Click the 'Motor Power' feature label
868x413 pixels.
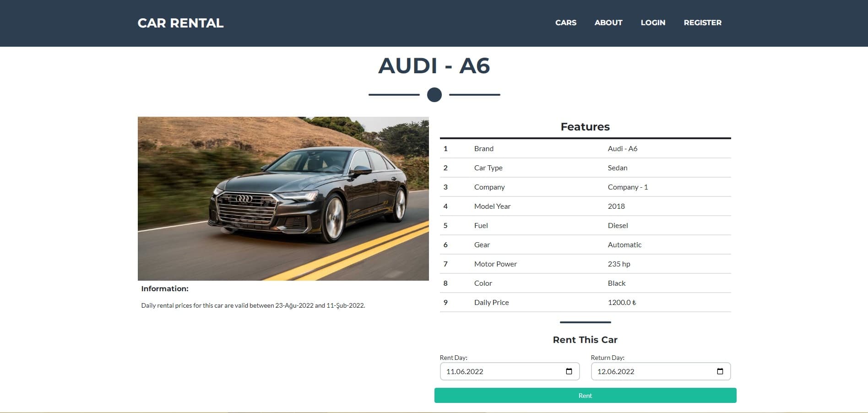[x=495, y=264]
